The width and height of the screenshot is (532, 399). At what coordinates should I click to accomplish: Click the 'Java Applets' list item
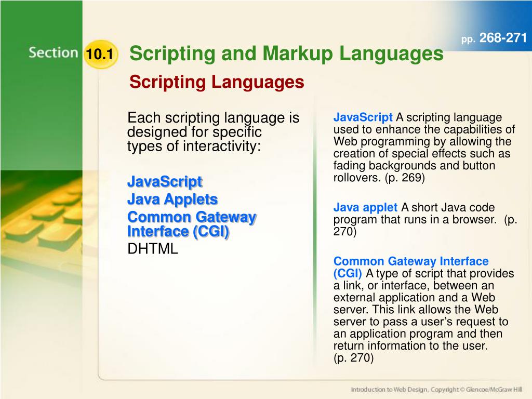[172, 199]
